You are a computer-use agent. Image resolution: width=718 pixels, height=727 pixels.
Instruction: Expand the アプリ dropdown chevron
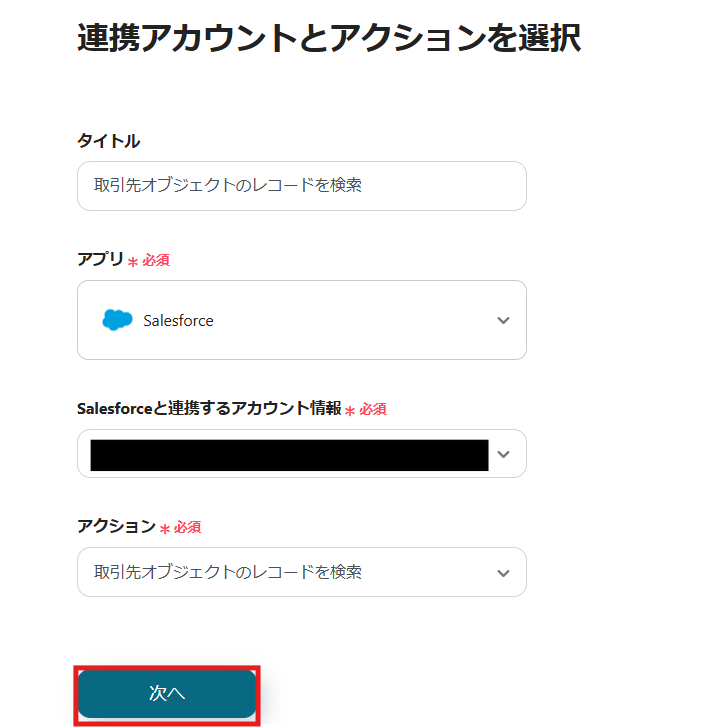pyautogui.click(x=503, y=320)
